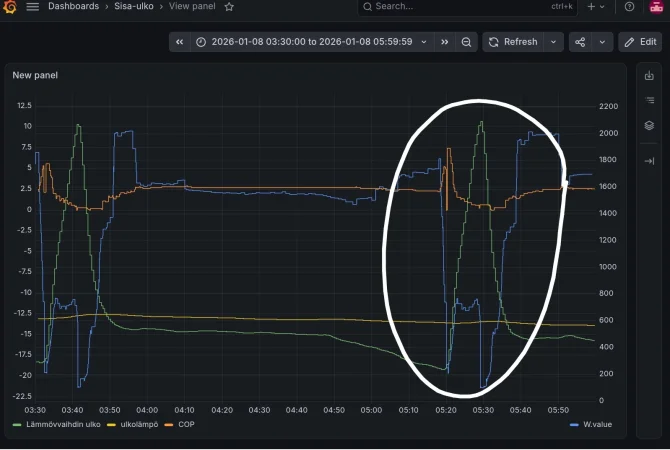Toggle the hamburger main menu
The image size is (670, 450).
click(x=32, y=6)
